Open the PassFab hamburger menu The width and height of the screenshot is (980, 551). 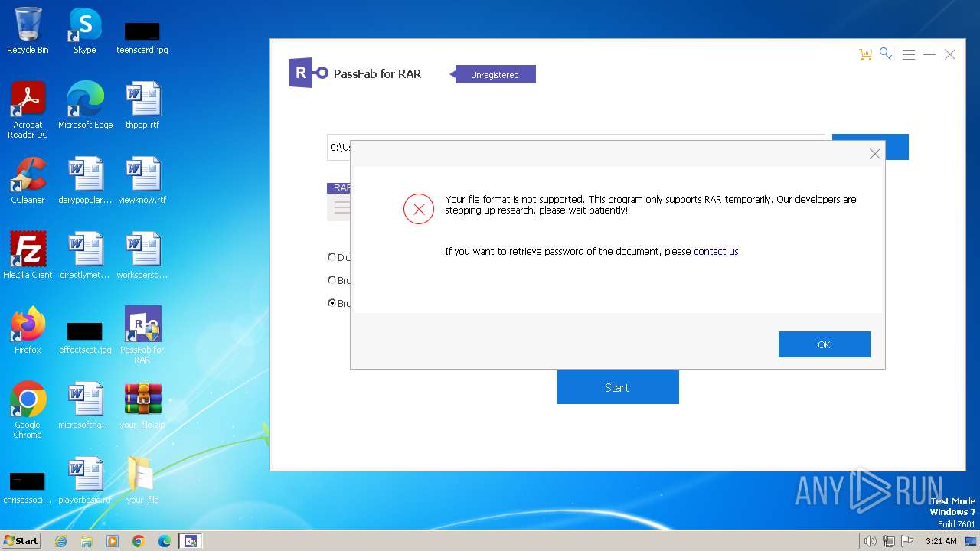(x=908, y=54)
